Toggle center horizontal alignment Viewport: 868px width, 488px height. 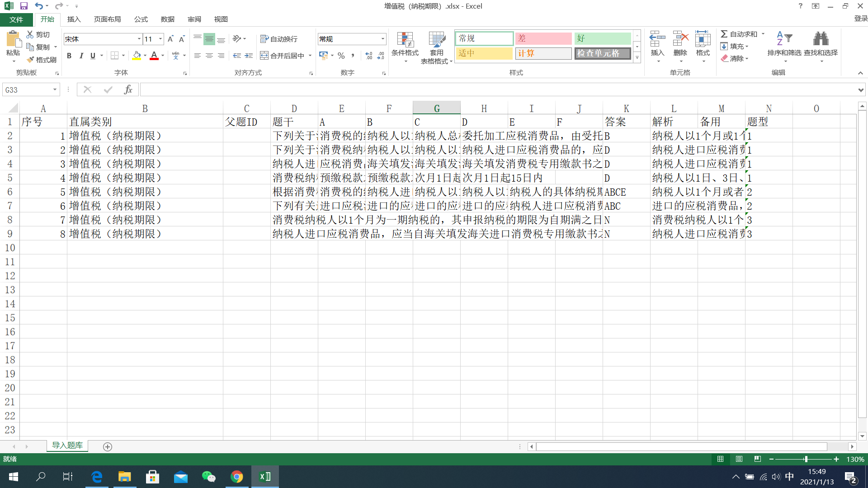[209, 55]
